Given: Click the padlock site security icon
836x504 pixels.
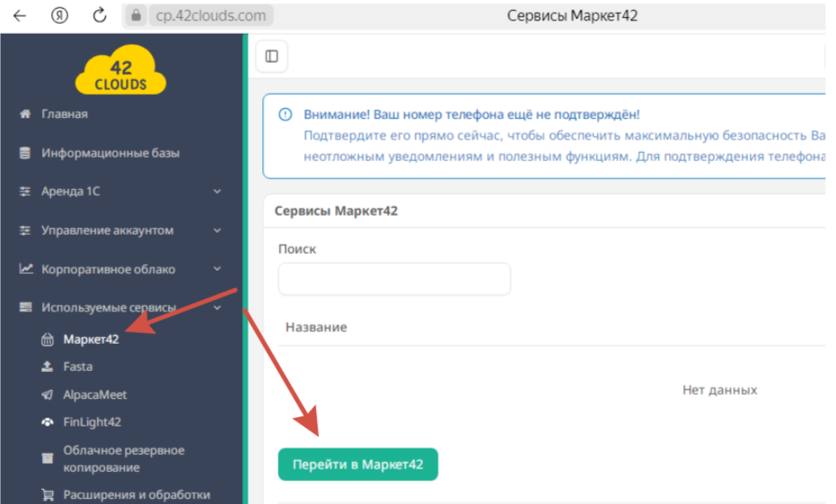Looking at the screenshot, I should [x=136, y=16].
